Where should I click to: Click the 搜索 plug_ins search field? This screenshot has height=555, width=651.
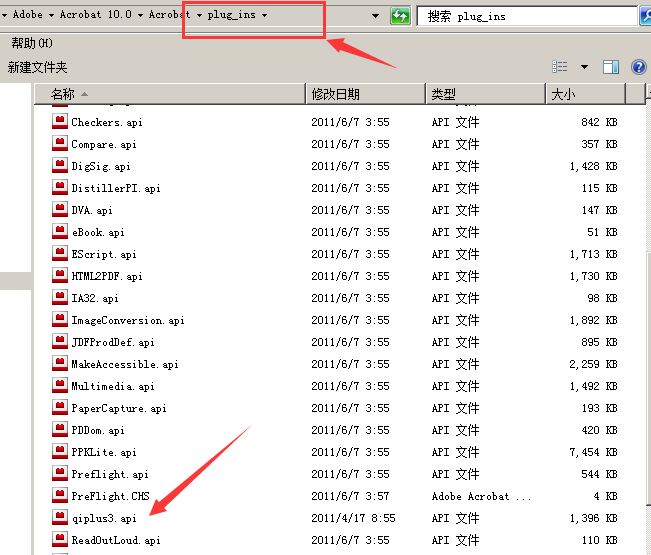[526, 16]
